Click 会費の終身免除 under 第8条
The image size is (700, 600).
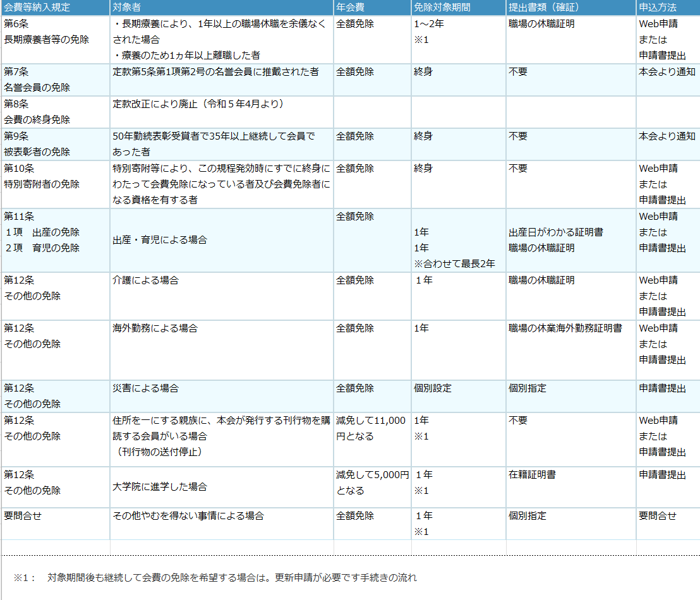click(x=37, y=119)
